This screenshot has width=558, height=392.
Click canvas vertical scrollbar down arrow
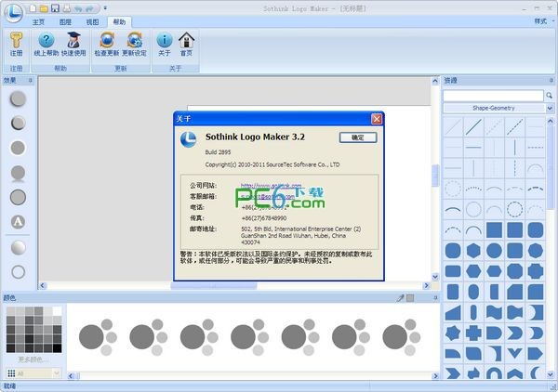[435, 277]
